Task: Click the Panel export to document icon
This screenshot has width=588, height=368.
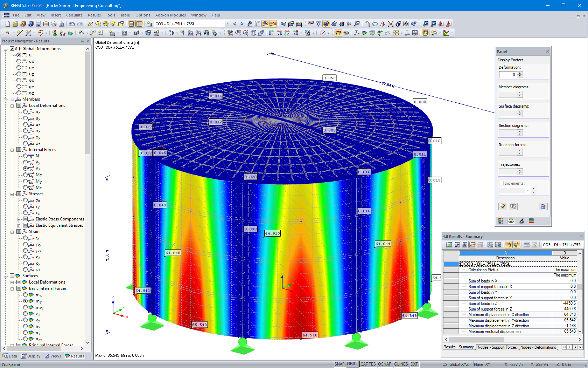Action: [513, 206]
